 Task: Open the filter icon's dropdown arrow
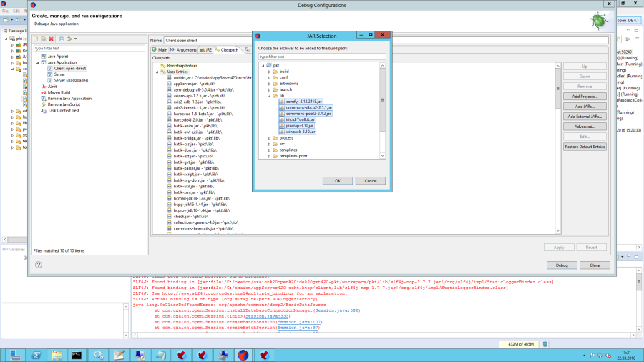76,39
